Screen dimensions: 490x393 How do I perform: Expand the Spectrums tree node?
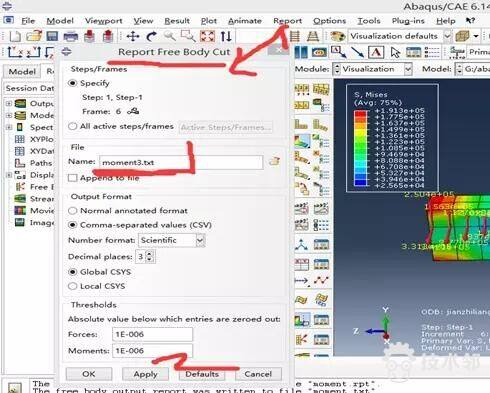coord(9,127)
